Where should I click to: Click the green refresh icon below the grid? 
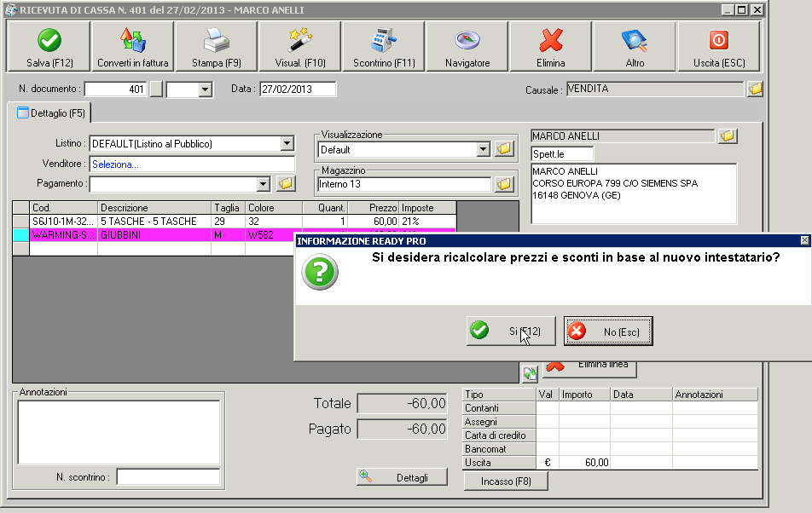[x=530, y=373]
